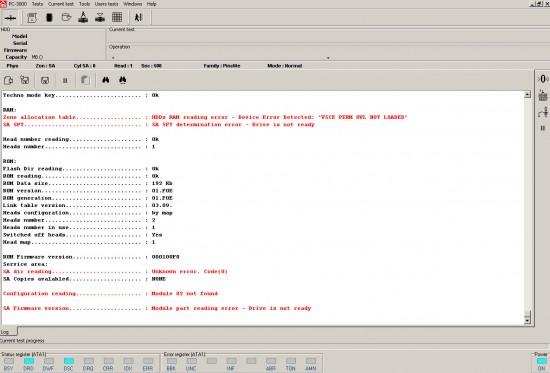Screen dimensions: 550x373
Task: Click the black chip icon in the toolbar
Action: click(x=49, y=18)
